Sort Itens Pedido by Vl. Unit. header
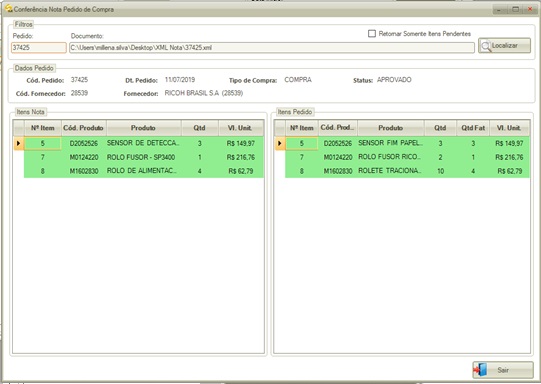Screen dimensions: 541x384 [509, 128]
